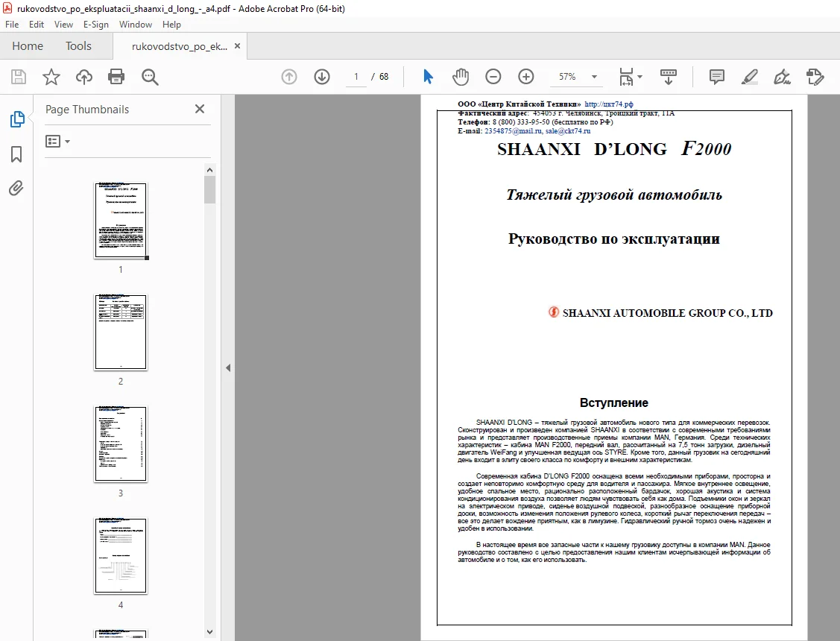Open thumbnail options menu dropdown
The width and height of the screenshot is (840, 641).
click(58, 142)
